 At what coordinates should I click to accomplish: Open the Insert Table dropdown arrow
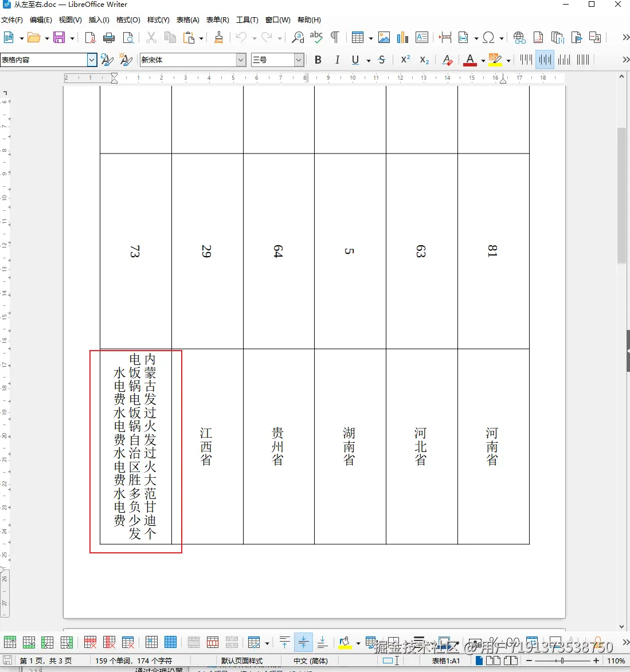click(370, 38)
